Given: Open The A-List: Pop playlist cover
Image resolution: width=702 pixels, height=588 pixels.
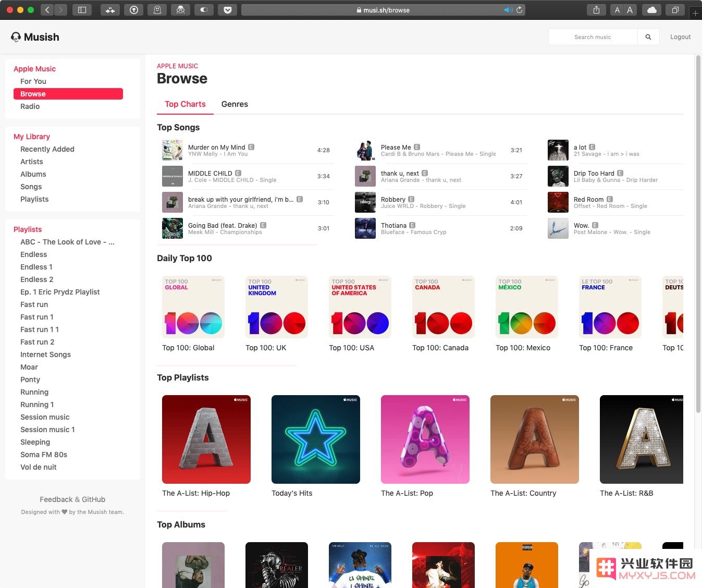Looking at the screenshot, I should click(x=425, y=439).
